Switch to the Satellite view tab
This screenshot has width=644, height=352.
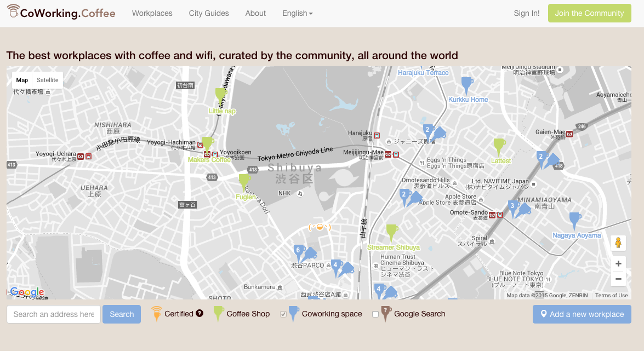pyautogui.click(x=48, y=80)
